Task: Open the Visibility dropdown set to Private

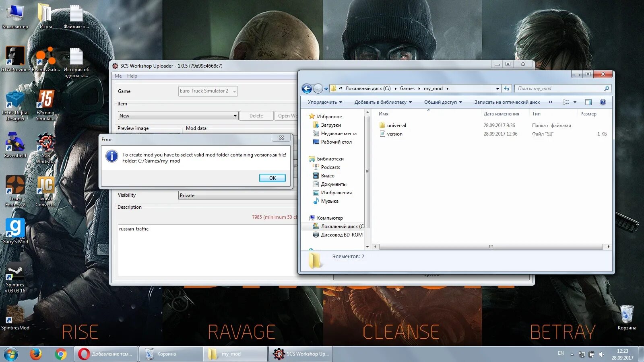Action: pyautogui.click(x=237, y=195)
